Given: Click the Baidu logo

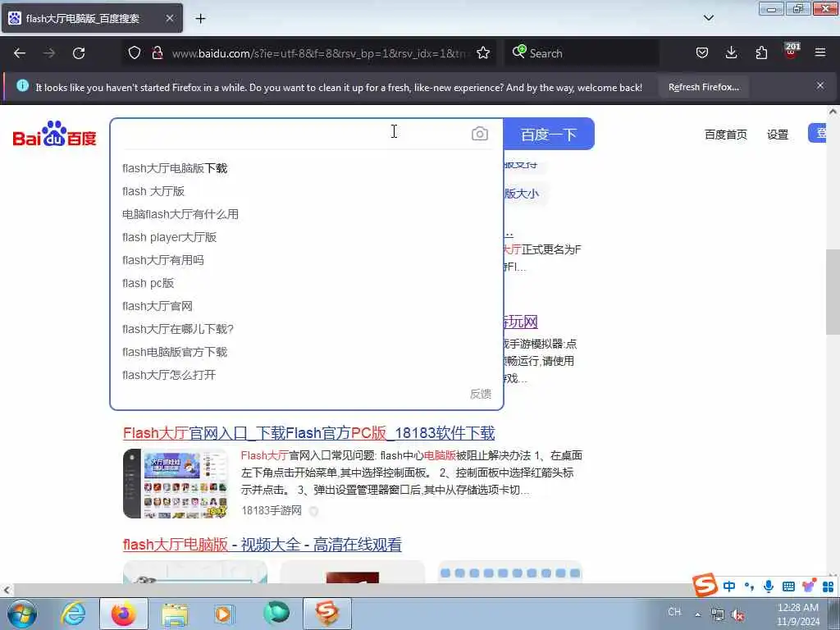Looking at the screenshot, I should point(54,134).
